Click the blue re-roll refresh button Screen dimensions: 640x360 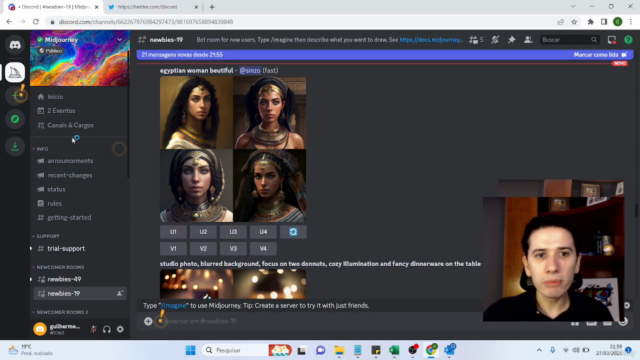pyautogui.click(x=293, y=232)
